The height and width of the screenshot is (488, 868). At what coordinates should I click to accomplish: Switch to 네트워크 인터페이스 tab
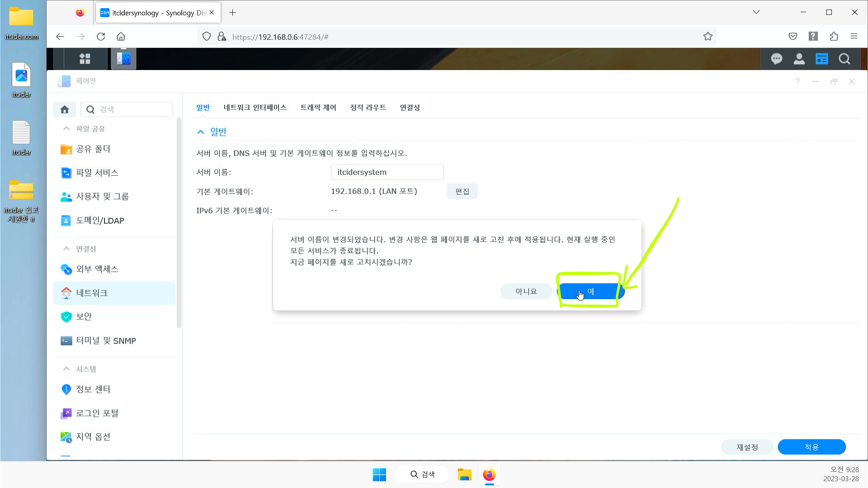(255, 108)
